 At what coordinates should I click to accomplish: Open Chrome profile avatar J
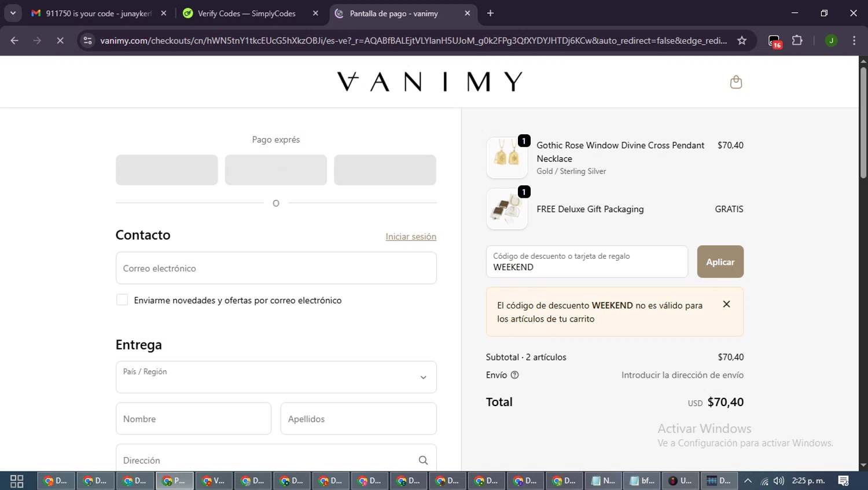pos(831,40)
